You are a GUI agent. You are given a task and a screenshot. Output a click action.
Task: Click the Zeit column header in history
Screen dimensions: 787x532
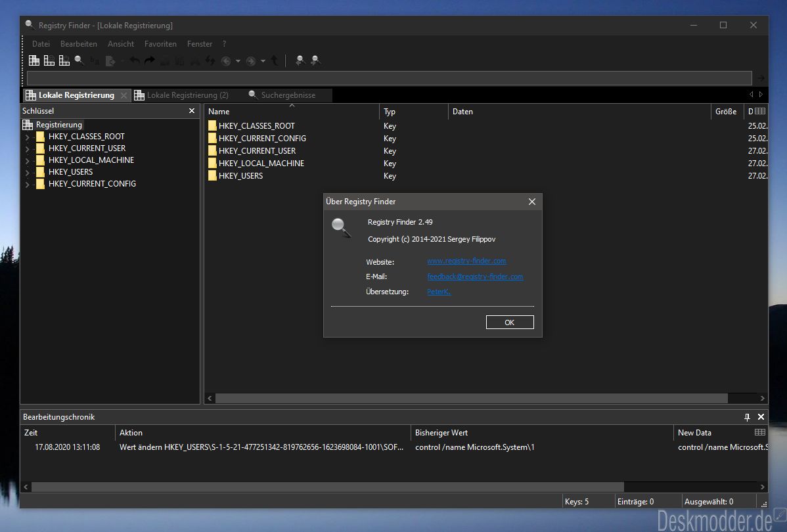click(68, 433)
